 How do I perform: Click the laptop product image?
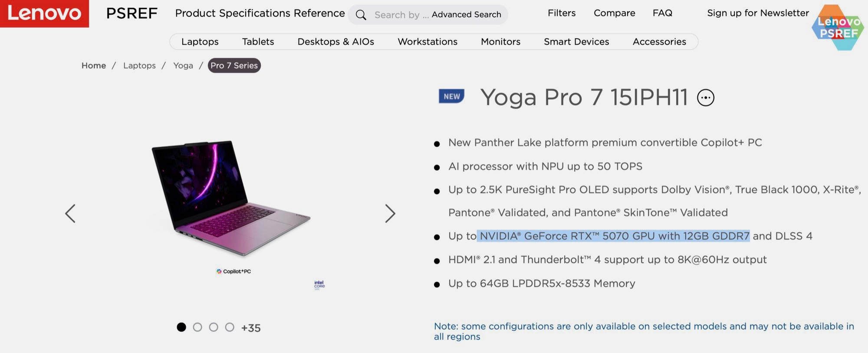point(230,198)
